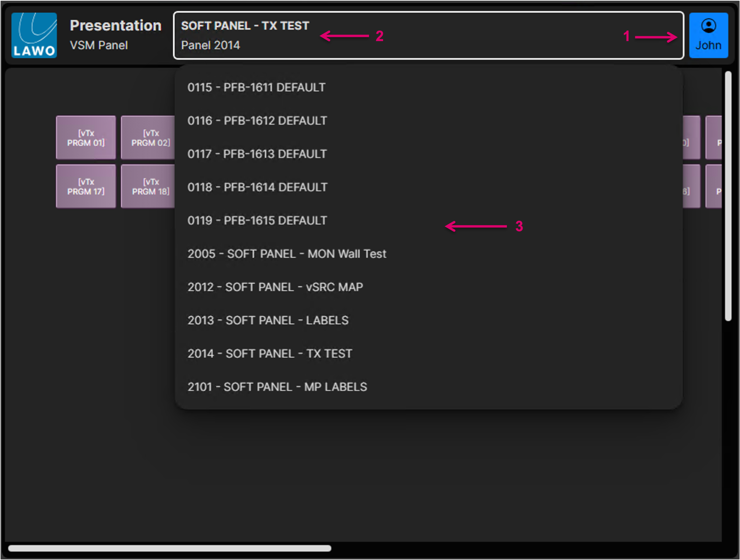Click the Presentation VSM Panel title

coord(115,35)
